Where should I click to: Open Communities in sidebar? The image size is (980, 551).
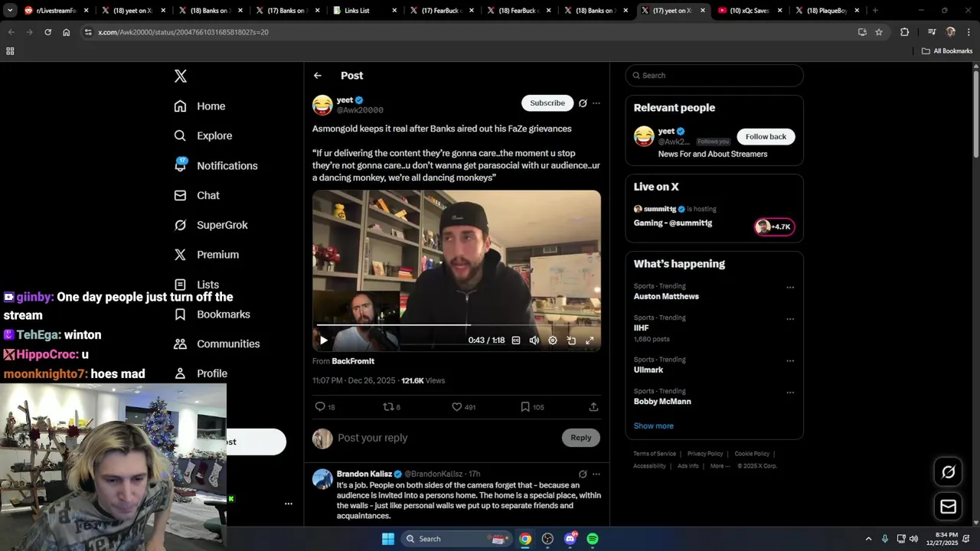coord(217,344)
